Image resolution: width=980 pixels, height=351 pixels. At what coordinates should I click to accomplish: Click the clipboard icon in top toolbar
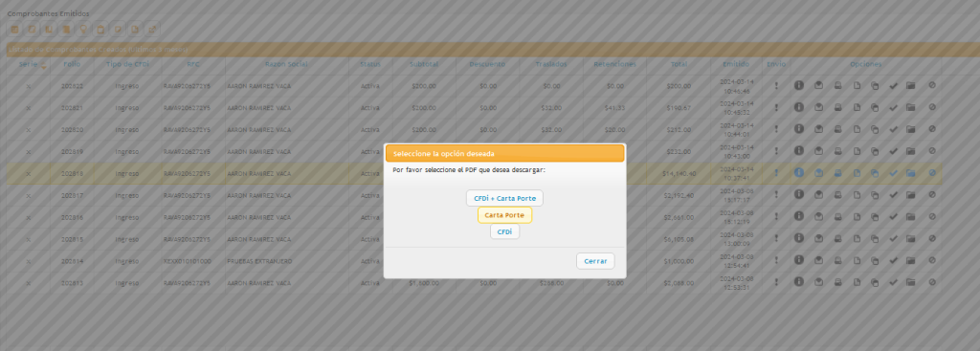(100, 30)
